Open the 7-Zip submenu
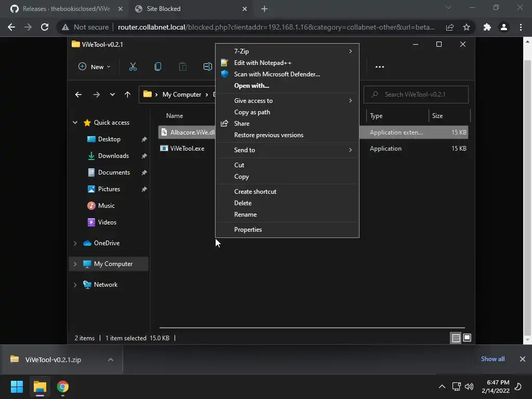The width and height of the screenshot is (532, 399). pyautogui.click(x=287, y=51)
